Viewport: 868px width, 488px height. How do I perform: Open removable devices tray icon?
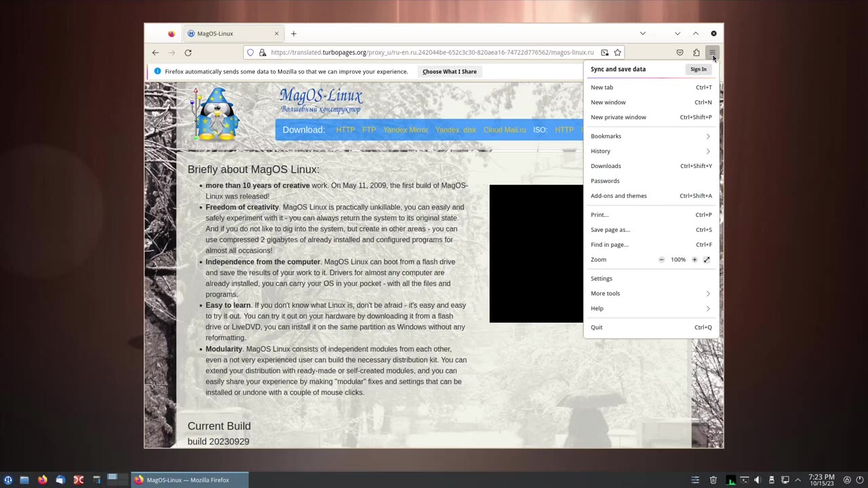[x=772, y=480]
